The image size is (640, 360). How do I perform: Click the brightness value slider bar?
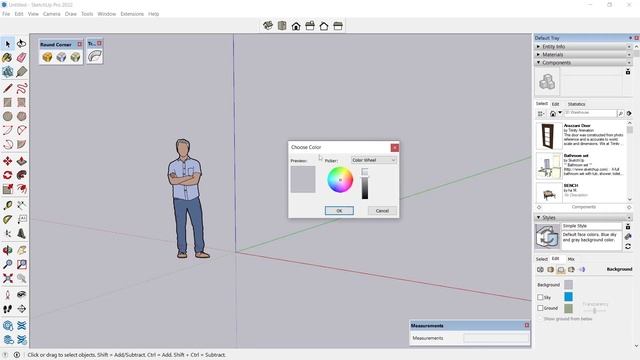point(364,184)
